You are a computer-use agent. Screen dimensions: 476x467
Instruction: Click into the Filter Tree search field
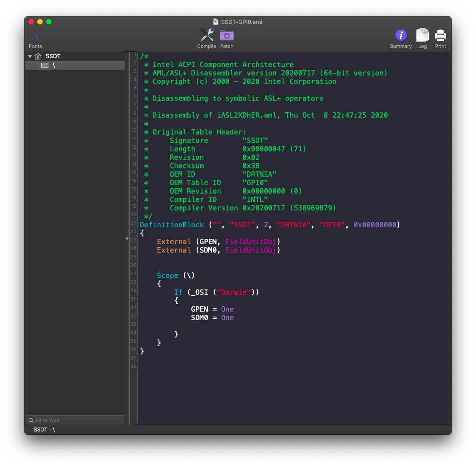[75, 420]
